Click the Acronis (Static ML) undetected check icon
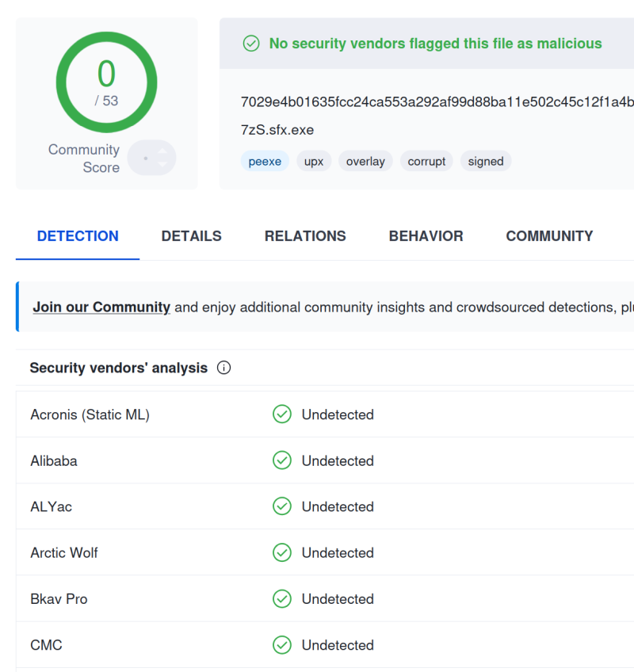 click(x=282, y=414)
